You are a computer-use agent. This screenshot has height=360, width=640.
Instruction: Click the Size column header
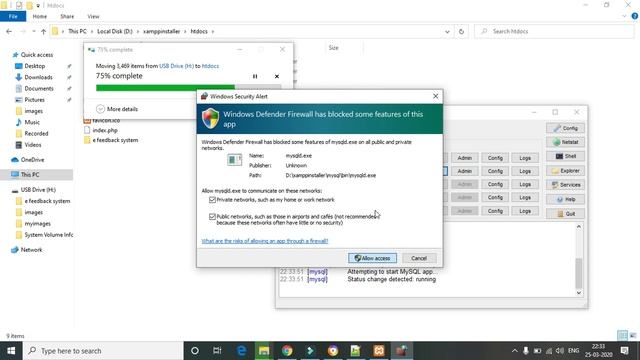[334, 48]
